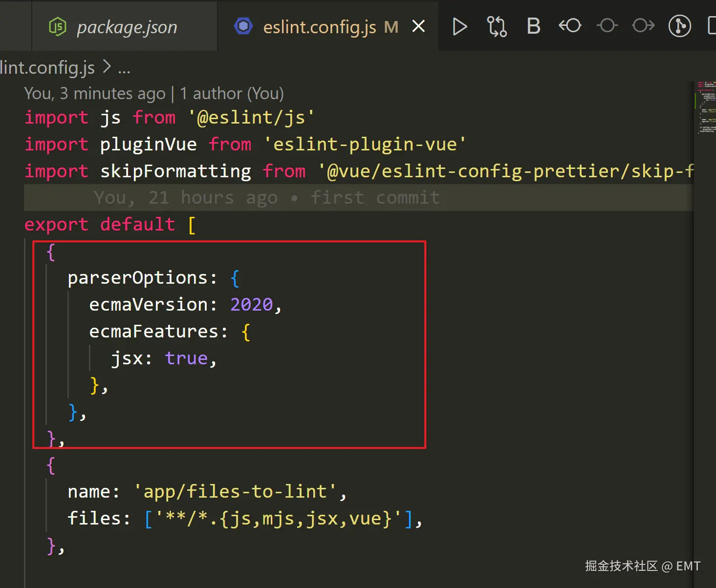Screen dimensions: 716x588
Task: Toggle the bold B blame icon
Action: coord(534,26)
